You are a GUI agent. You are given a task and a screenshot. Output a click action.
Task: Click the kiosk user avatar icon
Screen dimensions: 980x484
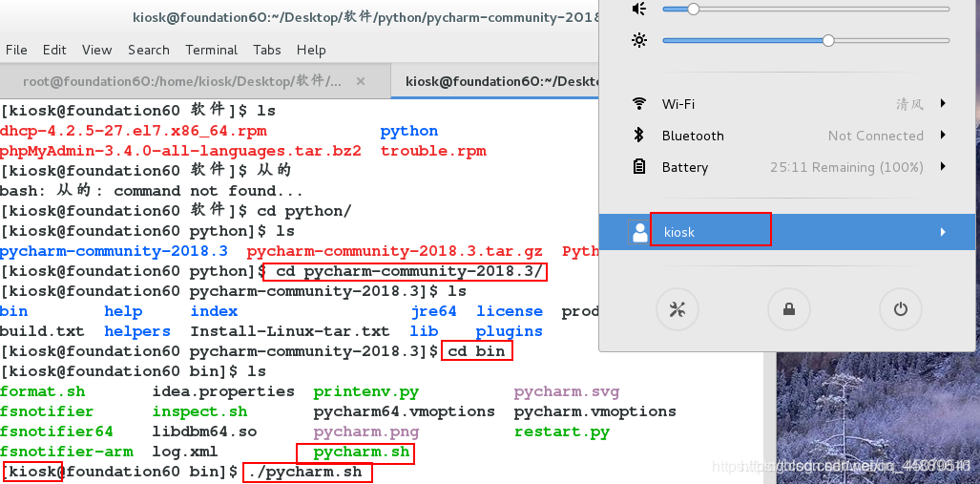[x=638, y=232]
